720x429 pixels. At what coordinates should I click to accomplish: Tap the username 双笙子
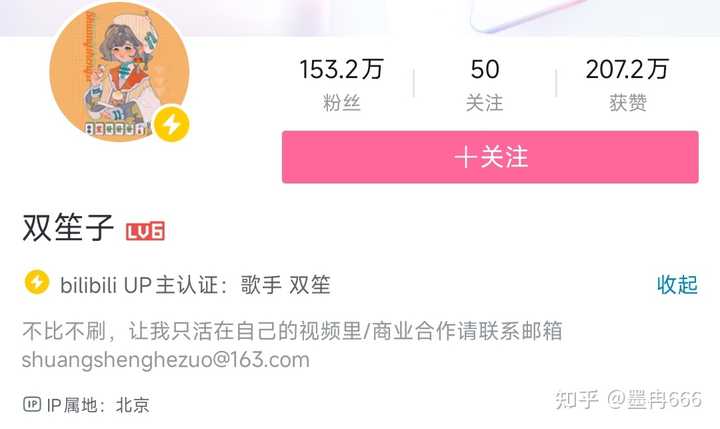tap(68, 227)
